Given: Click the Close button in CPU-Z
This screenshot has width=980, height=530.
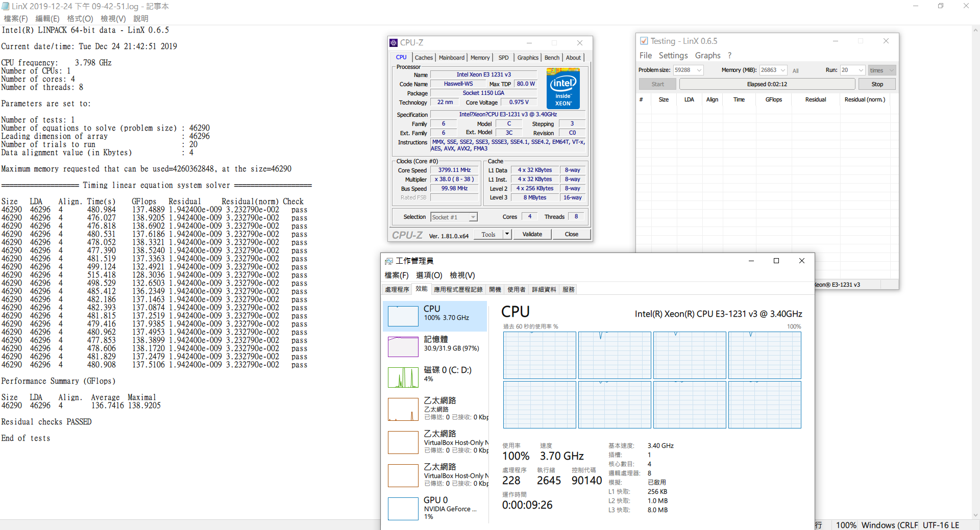Looking at the screenshot, I should [x=571, y=234].
